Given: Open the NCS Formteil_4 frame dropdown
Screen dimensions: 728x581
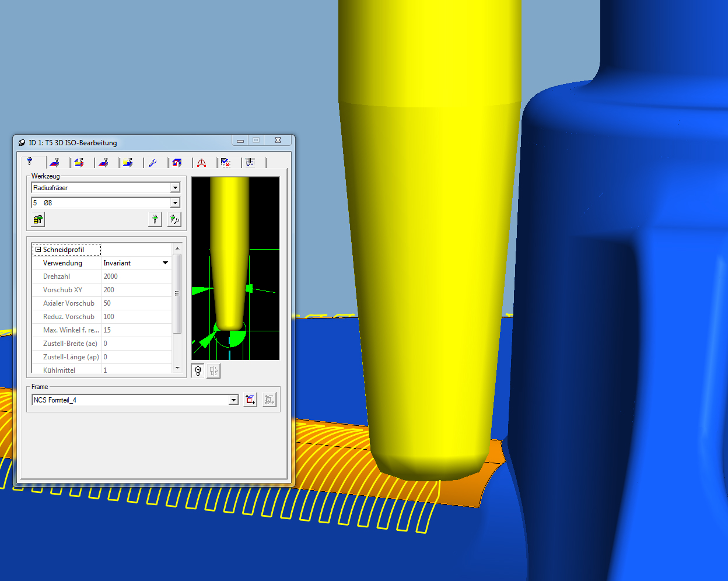Looking at the screenshot, I should point(233,400).
